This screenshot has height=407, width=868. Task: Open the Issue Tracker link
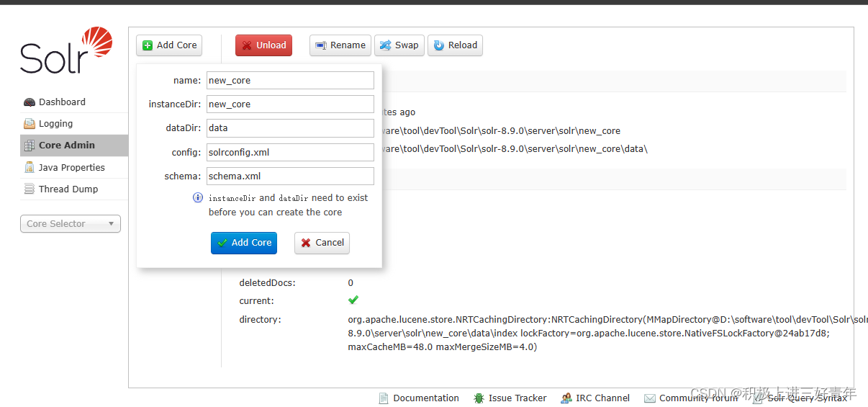coord(510,398)
